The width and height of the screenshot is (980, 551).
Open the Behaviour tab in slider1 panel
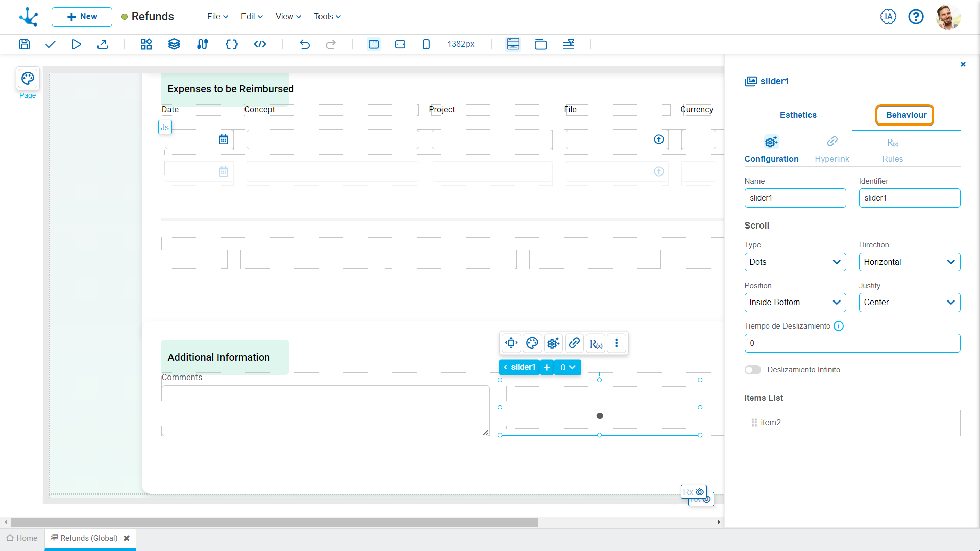coord(905,115)
